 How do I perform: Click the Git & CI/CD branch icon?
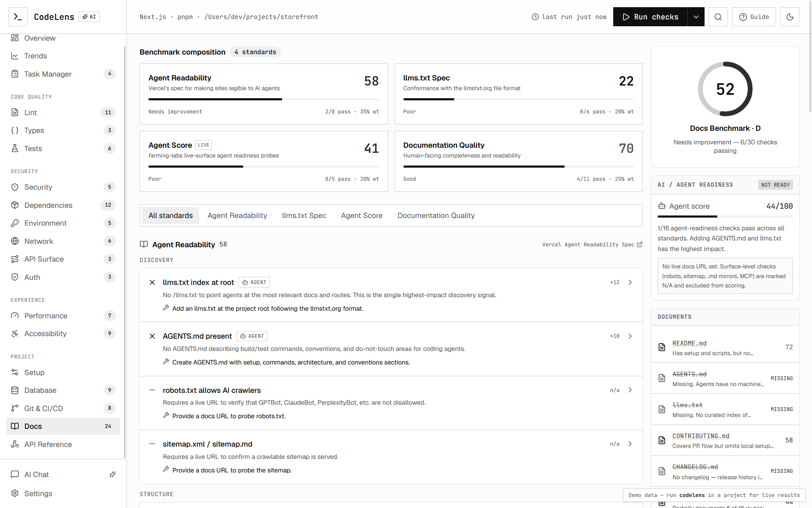[x=15, y=408]
